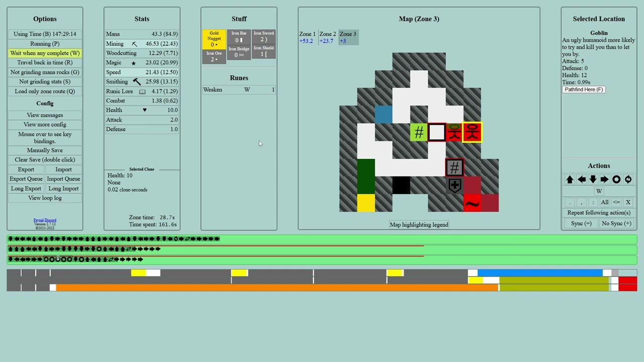Toggle Load only zone route (Q)
Image resolution: width=644 pixels, height=362 pixels.
(45, 91)
